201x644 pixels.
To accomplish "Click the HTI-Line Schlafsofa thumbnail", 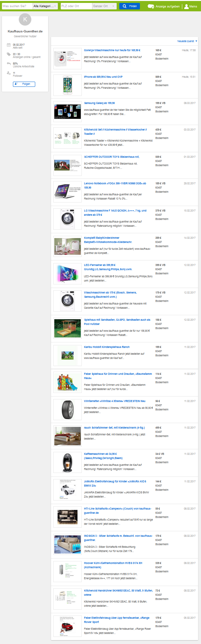I will (x=68, y=517).
